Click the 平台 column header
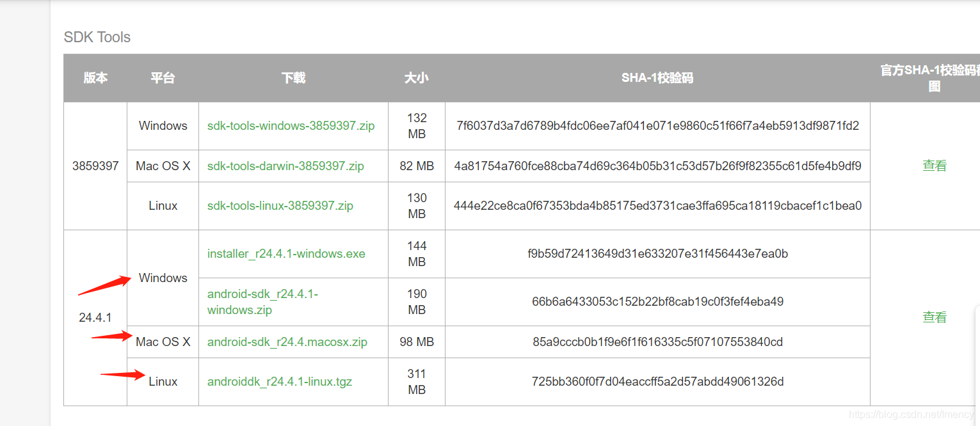The image size is (980, 426). point(163,78)
